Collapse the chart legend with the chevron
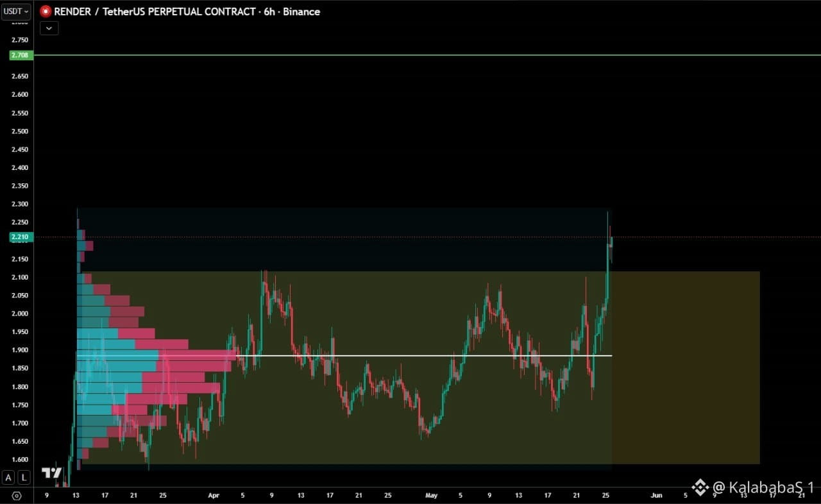The image size is (821, 504). pyautogui.click(x=49, y=28)
